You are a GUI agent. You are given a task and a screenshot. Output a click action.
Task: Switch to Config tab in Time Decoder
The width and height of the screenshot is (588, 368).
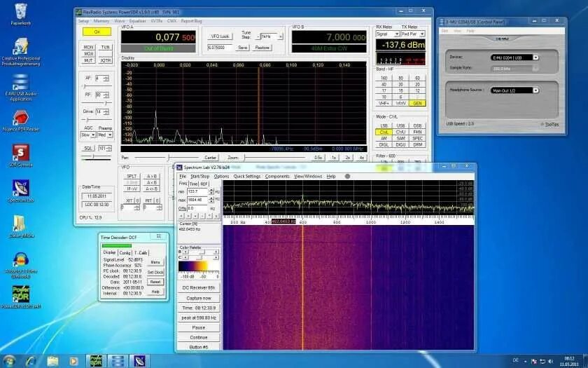coord(125,253)
